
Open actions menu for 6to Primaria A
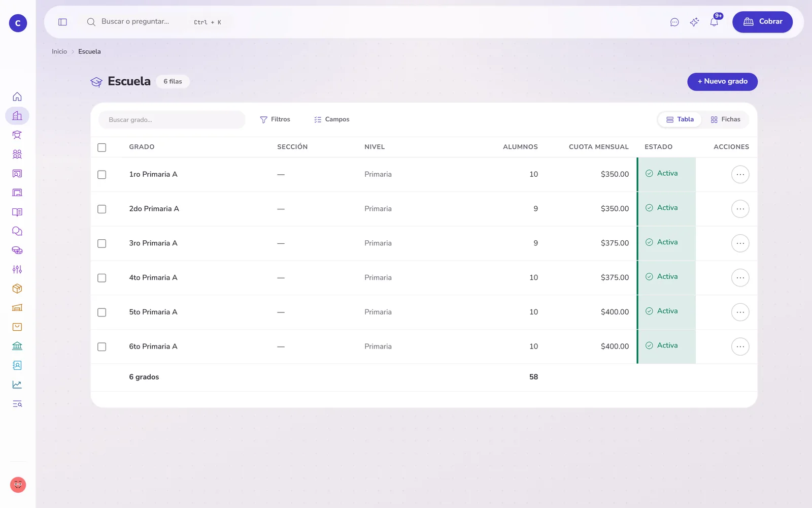(740, 346)
